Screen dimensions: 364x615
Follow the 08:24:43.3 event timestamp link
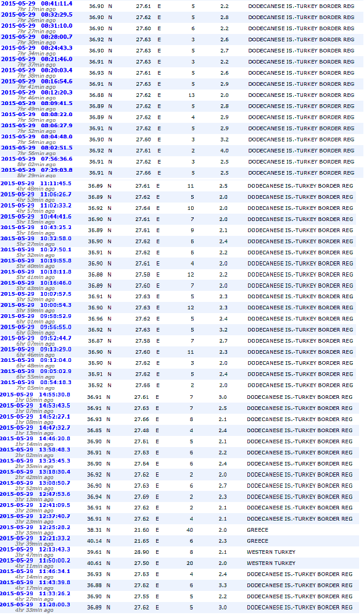click(37, 48)
